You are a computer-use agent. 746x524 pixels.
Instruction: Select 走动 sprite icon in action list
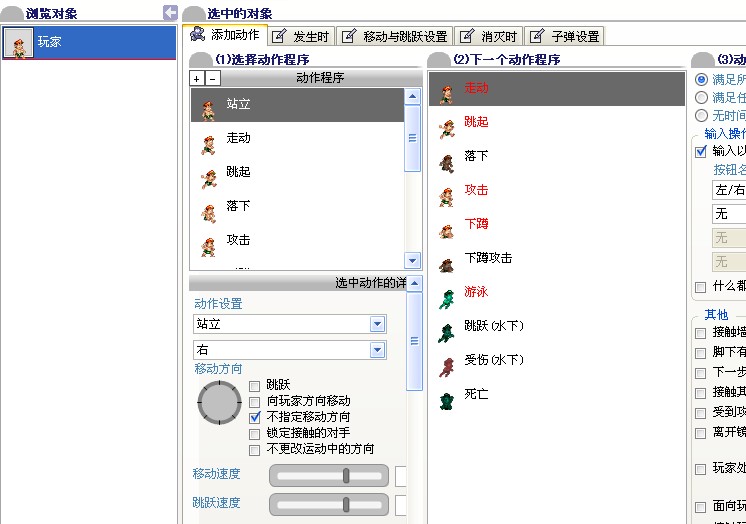click(208, 145)
